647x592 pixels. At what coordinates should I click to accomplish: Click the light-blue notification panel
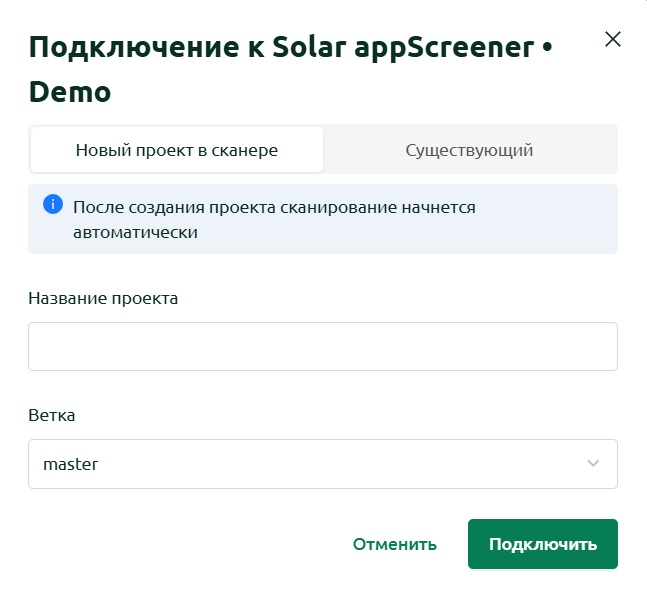[x=323, y=219]
